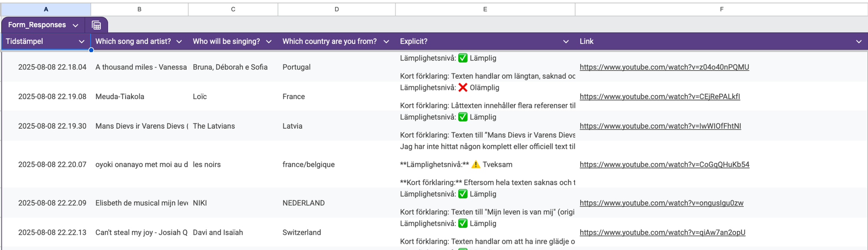Click the Link column header label
Screen dimensions: 868x250
tap(586, 42)
